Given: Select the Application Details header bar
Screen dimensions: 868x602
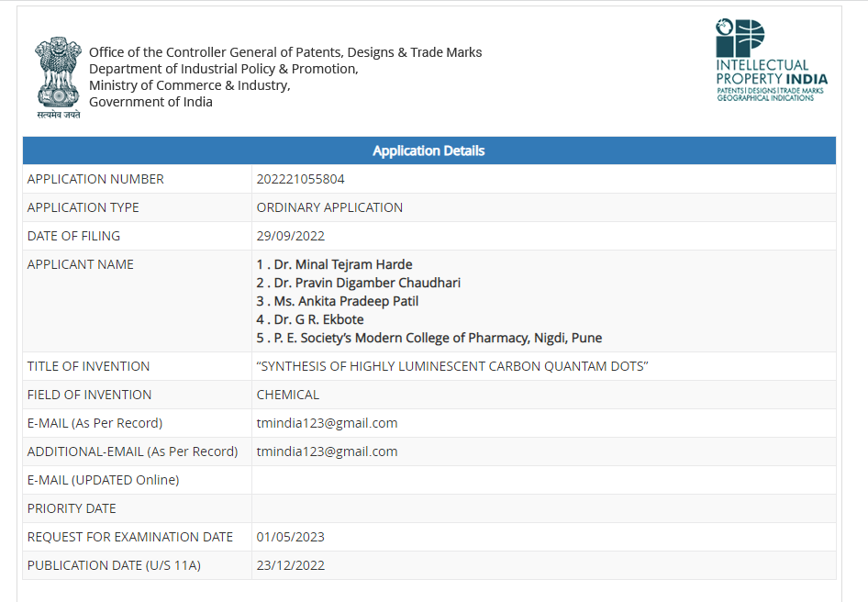Looking at the screenshot, I should point(429,150).
